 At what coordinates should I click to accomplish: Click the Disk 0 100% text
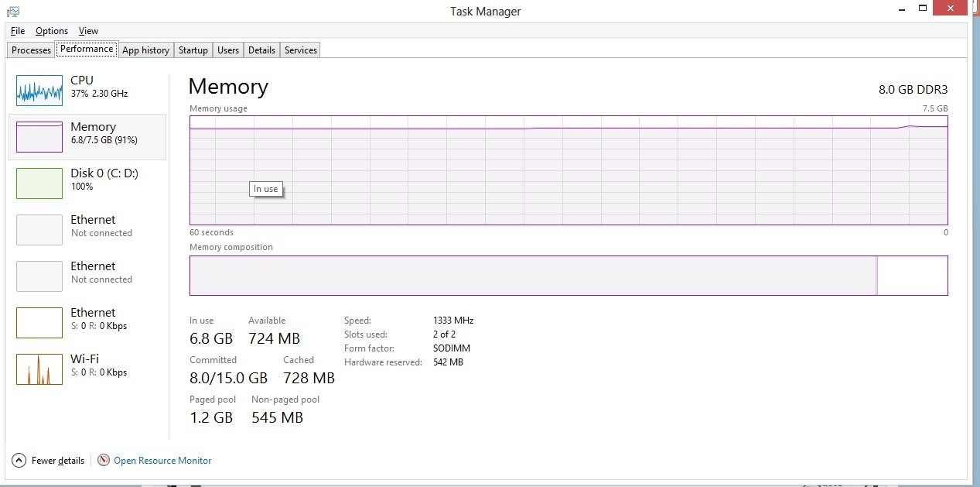[82, 187]
